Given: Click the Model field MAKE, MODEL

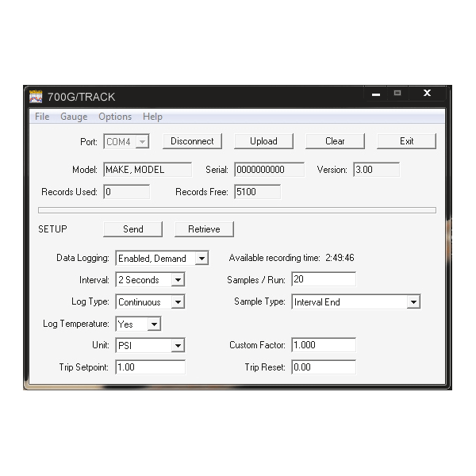Looking at the screenshot, I should 148,170.
